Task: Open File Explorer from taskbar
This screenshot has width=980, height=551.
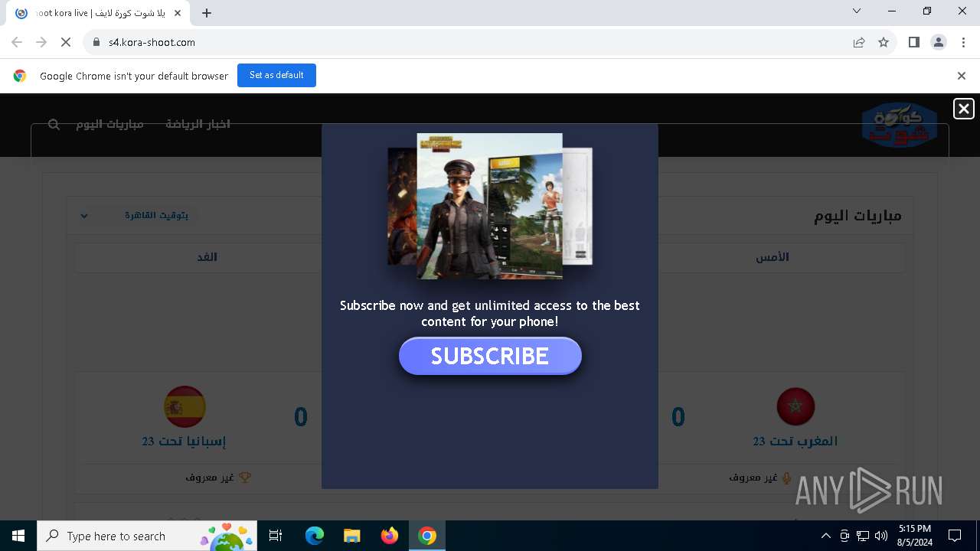Action: (x=351, y=536)
